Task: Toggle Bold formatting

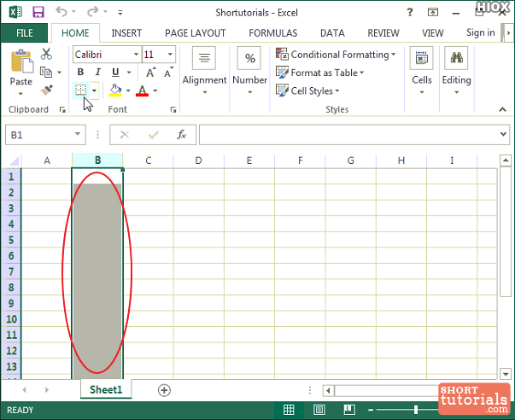Action: (x=80, y=72)
